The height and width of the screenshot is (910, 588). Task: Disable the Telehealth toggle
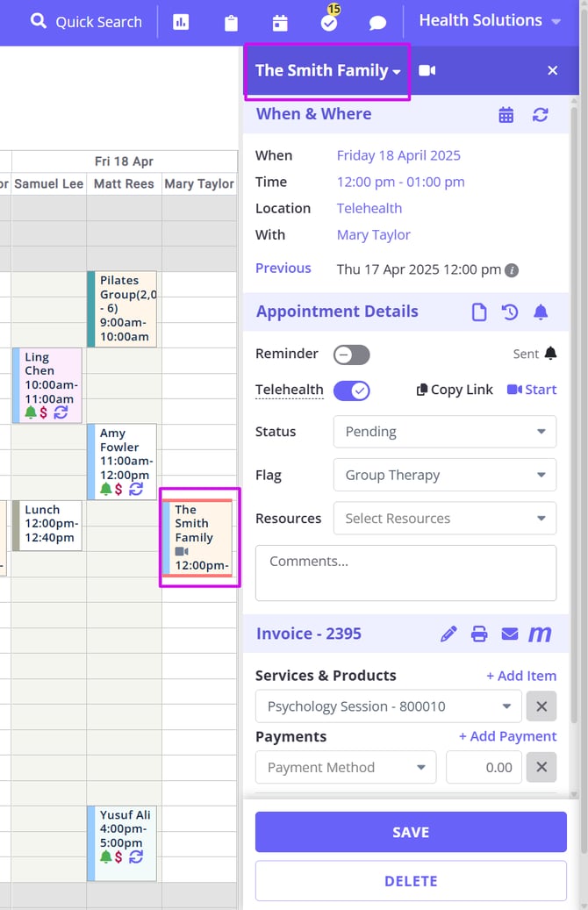click(352, 391)
